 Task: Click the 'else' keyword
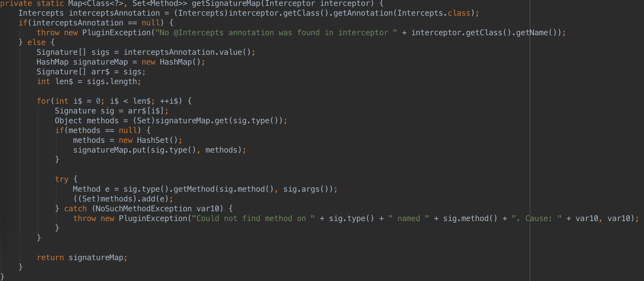tap(37, 43)
